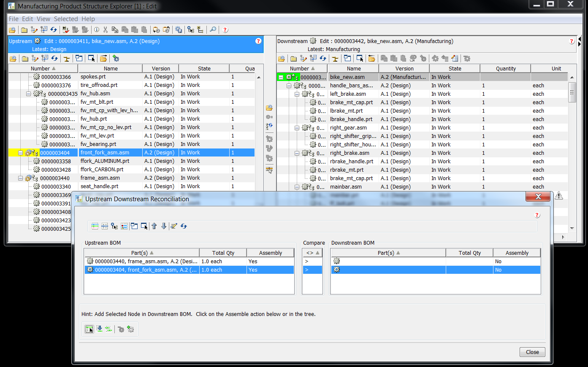588x367 pixels.
Task: Click the Refresh icon in the Downstream panel toolbar
Action: 322,58
